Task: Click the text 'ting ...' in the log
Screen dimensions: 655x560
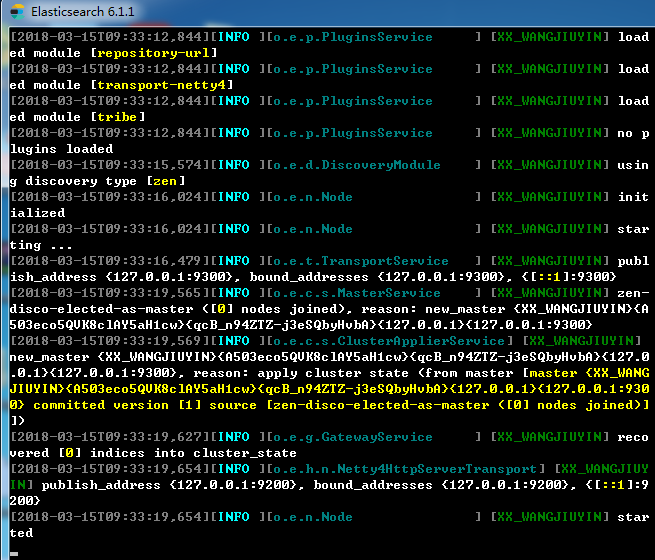Action: [x=41, y=245]
